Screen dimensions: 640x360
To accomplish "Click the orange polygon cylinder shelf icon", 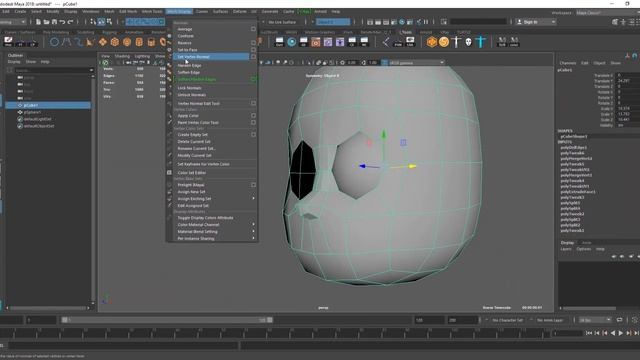I will 139,42.
